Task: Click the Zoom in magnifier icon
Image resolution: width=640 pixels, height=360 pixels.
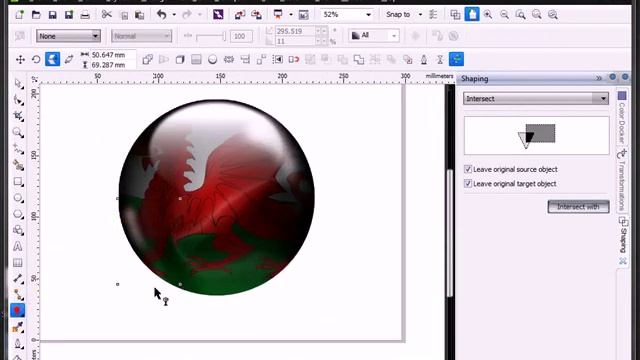Action: 488,15
